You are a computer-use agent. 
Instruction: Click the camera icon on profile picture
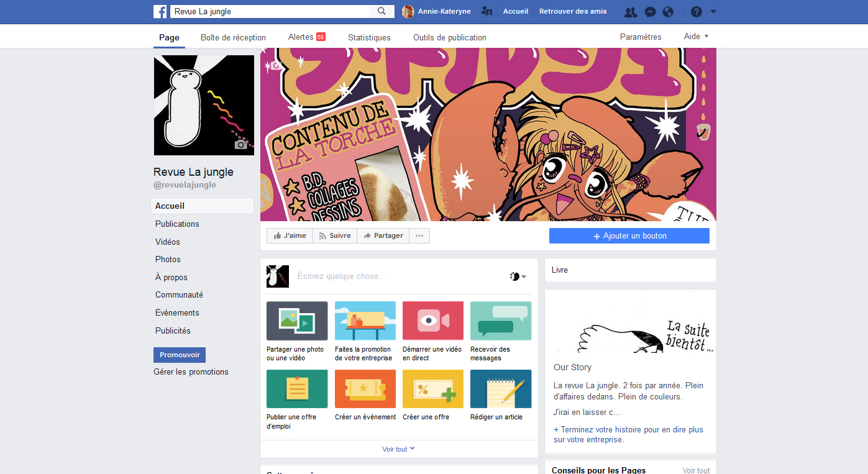(x=241, y=144)
